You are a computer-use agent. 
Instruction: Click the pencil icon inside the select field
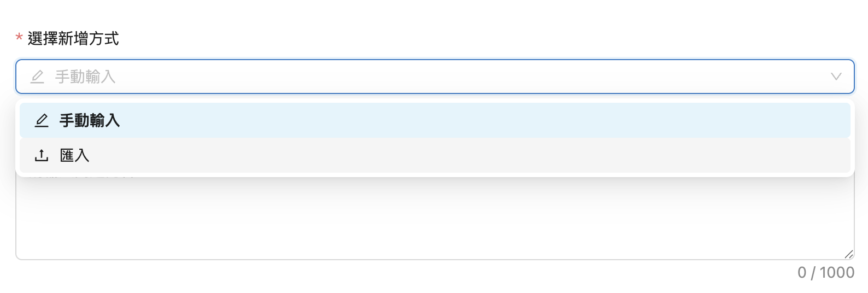point(37,77)
